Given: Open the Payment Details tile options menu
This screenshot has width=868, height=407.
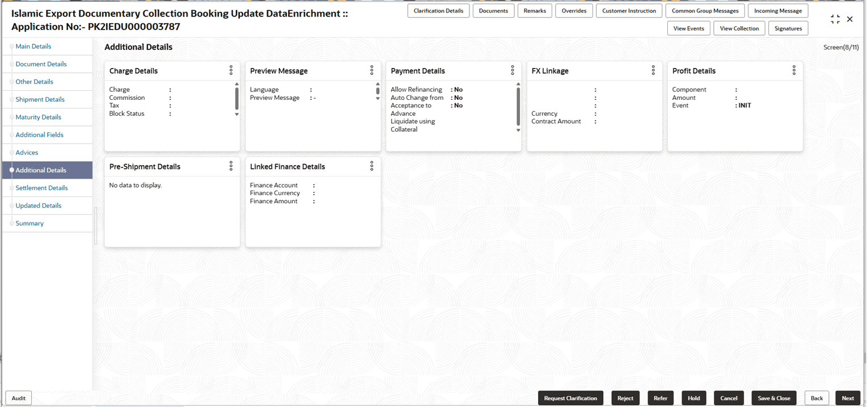Looking at the screenshot, I should pos(513,70).
